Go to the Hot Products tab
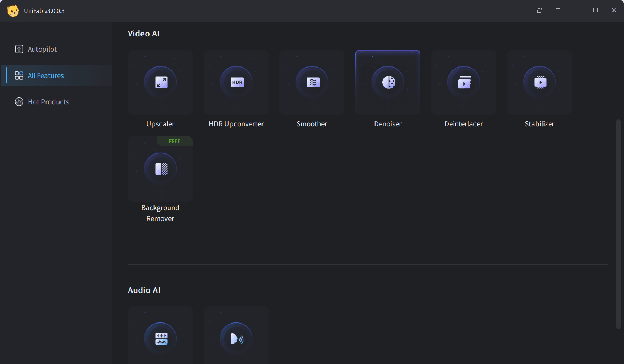The height and width of the screenshot is (364, 624). coord(57,102)
